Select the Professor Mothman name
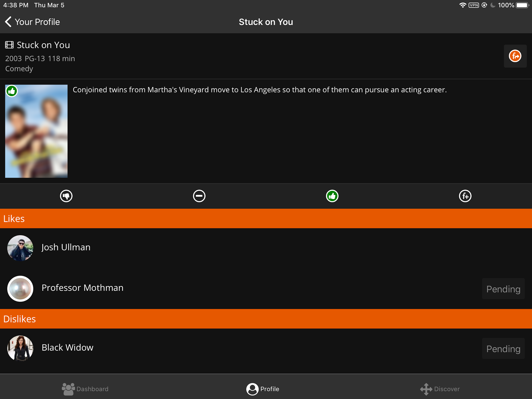This screenshot has width=532, height=399. (x=83, y=288)
